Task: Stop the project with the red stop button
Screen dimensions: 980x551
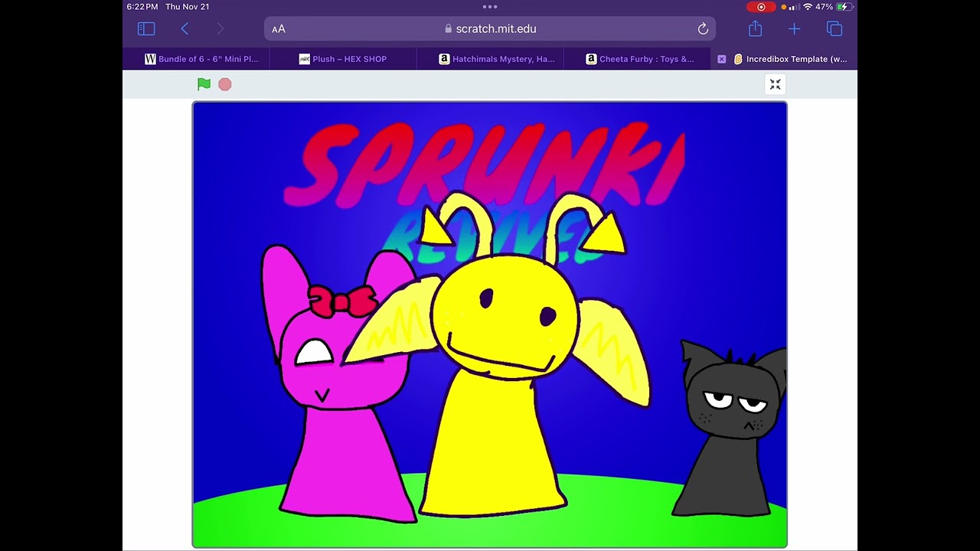Action: click(x=224, y=84)
